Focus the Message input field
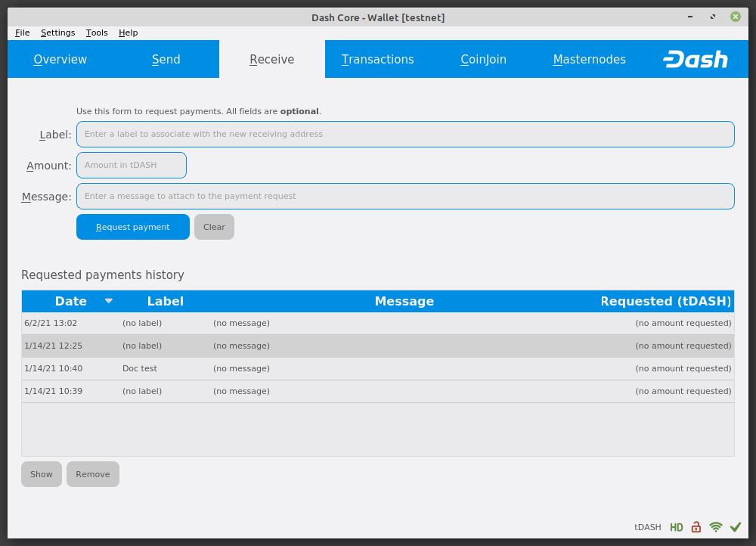The width and height of the screenshot is (756, 546). coord(405,196)
